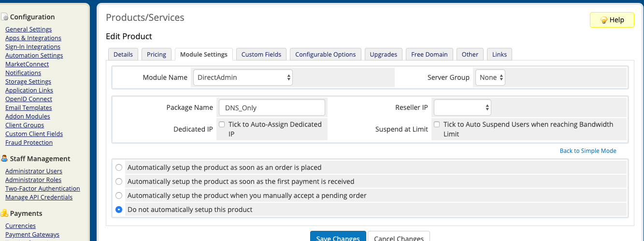Open Fraud Protection link

click(x=29, y=143)
